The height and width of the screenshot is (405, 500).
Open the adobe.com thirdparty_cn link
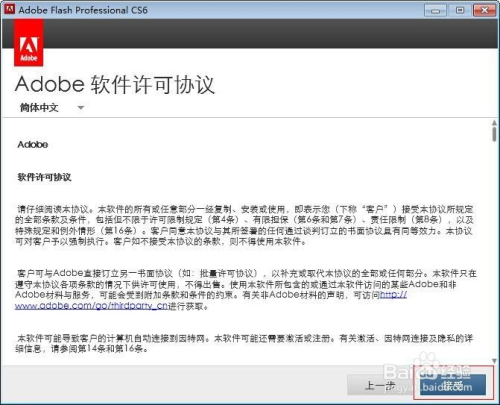(91, 306)
